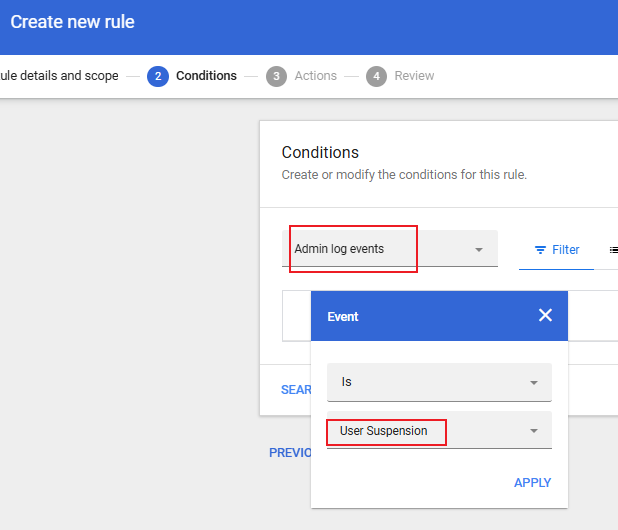Click the step 2 circle icon

click(x=157, y=76)
